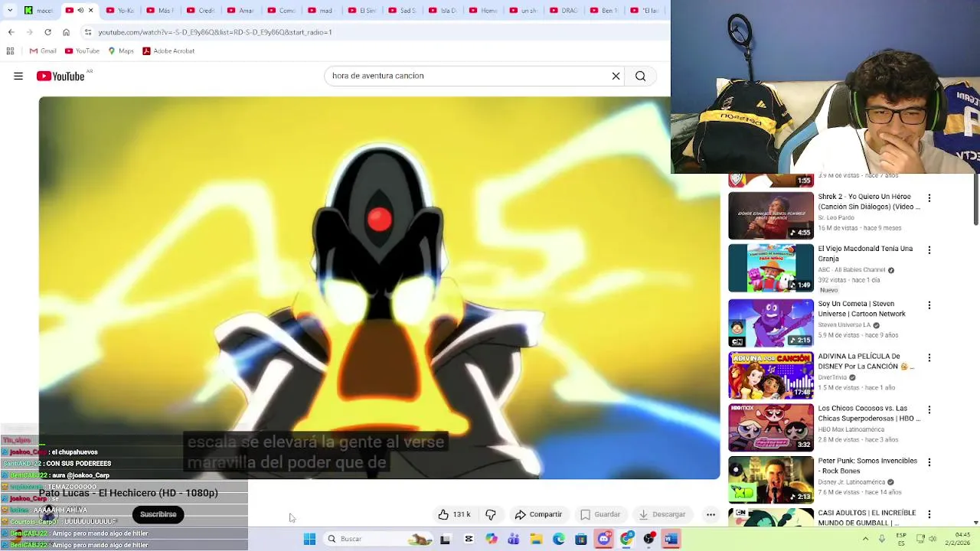Open Microsoft Edge from the taskbar

pos(559,540)
